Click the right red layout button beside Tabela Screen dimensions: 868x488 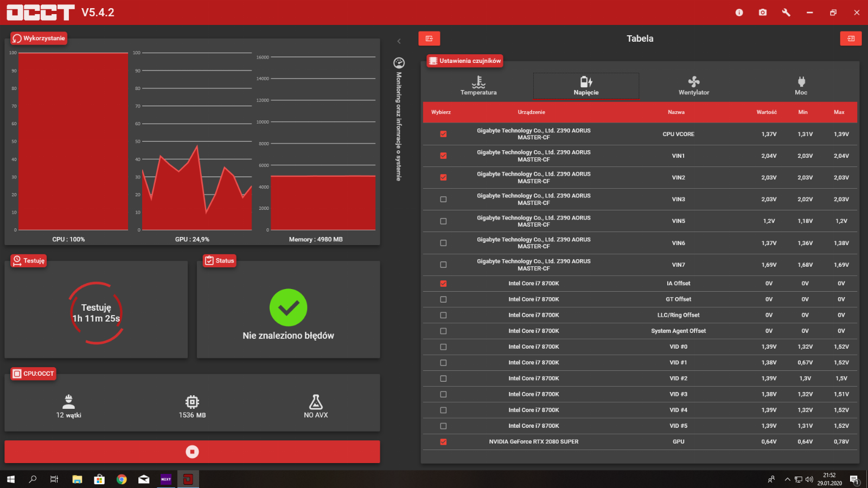pyautogui.click(x=851, y=38)
